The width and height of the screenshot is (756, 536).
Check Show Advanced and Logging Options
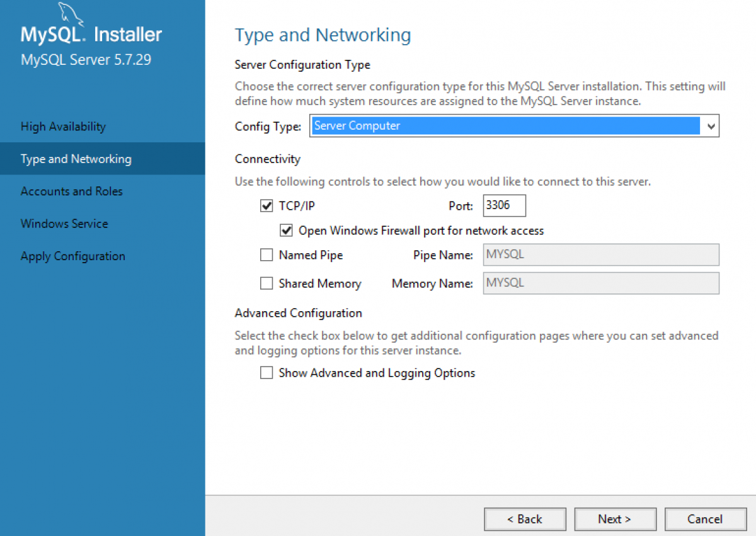[x=266, y=372]
